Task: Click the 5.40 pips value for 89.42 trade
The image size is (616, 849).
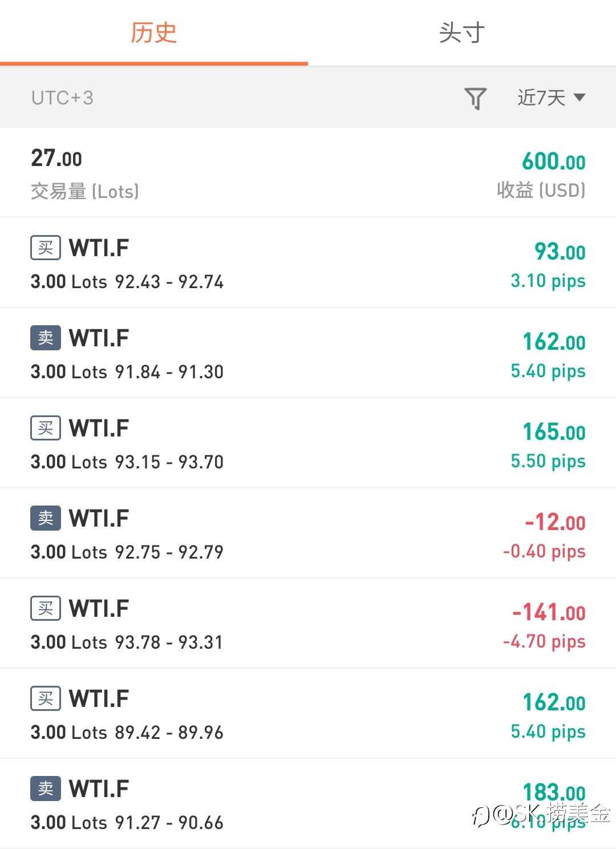Action: pyautogui.click(x=548, y=731)
